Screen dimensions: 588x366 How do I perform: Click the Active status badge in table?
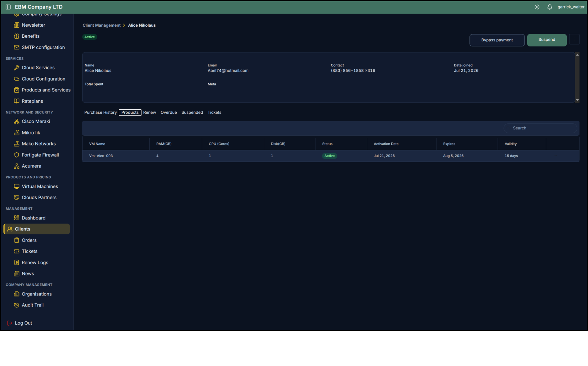pos(329,156)
